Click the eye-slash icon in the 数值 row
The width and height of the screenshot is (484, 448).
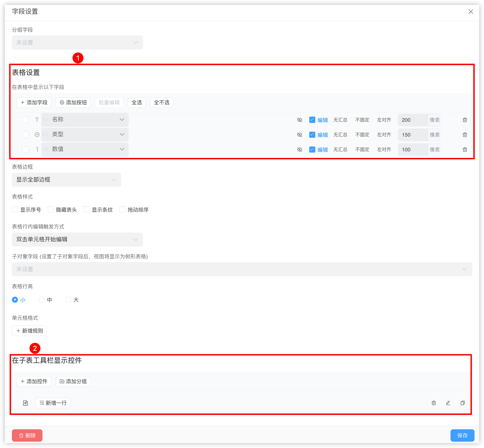pyautogui.click(x=300, y=149)
